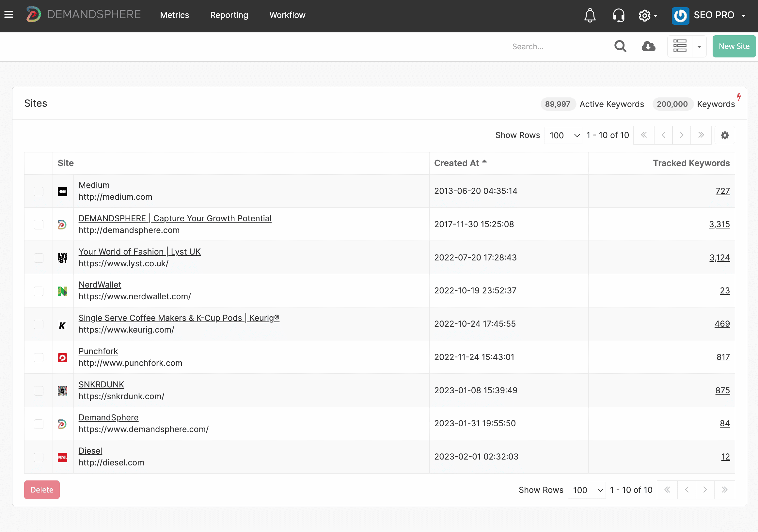Click the NerdWallet site favicon
The width and height of the screenshot is (758, 532).
[x=62, y=291]
